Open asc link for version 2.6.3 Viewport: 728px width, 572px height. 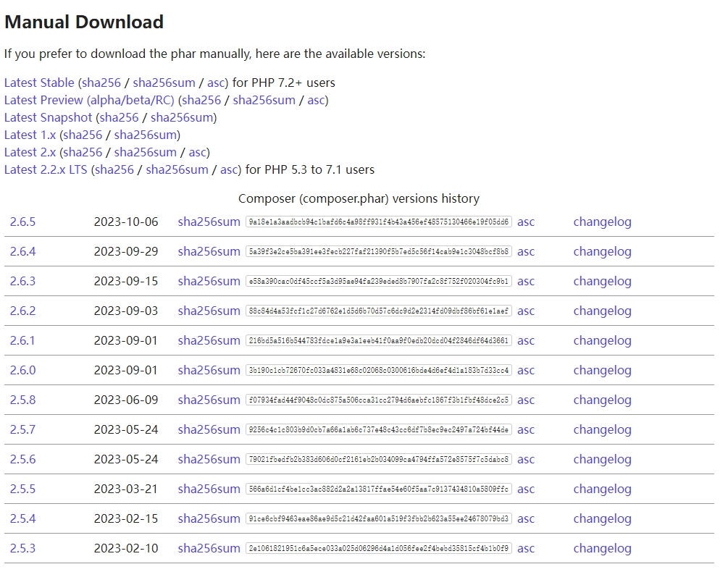tap(526, 281)
